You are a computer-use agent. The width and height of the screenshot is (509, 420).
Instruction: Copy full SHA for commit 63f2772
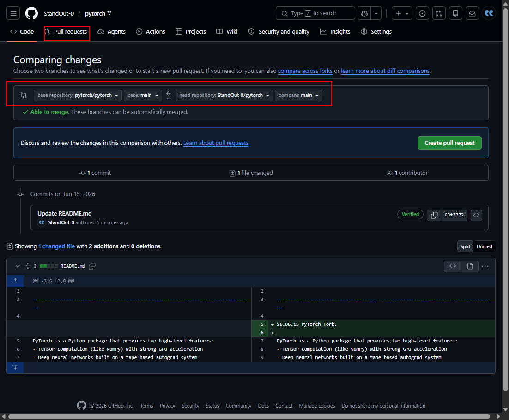434,215
